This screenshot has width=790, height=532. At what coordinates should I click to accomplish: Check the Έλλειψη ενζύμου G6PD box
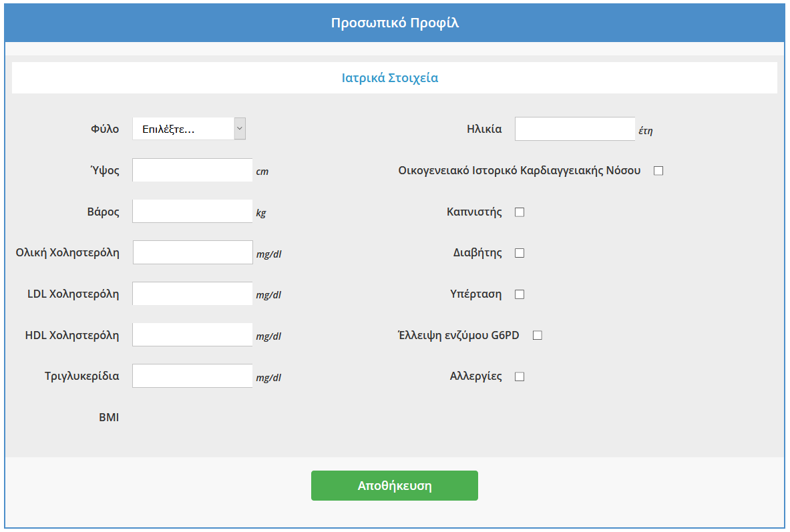pos(537,336)
